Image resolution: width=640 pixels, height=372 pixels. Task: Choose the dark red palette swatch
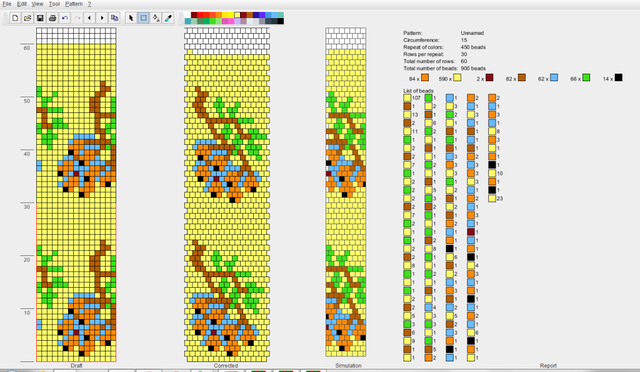click(x=194, y=15)
